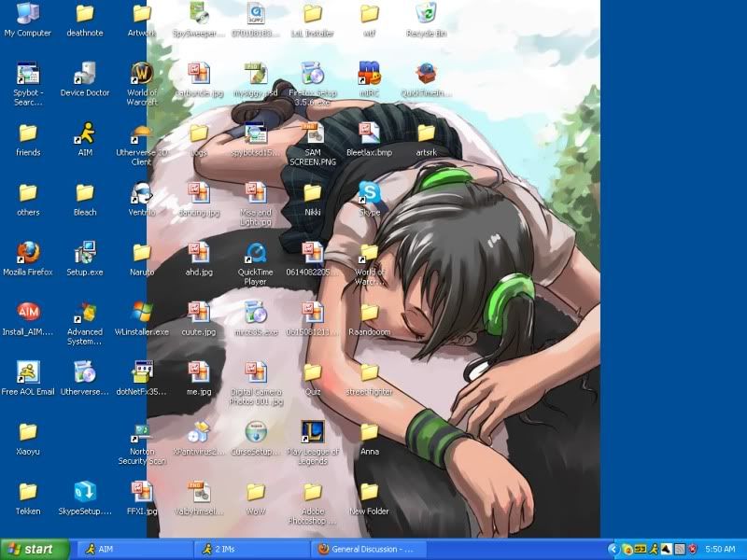Select the Bleetlax.bmp image file
The height and width of the screenshot is (560, 747).
click(x=369, y=139)
